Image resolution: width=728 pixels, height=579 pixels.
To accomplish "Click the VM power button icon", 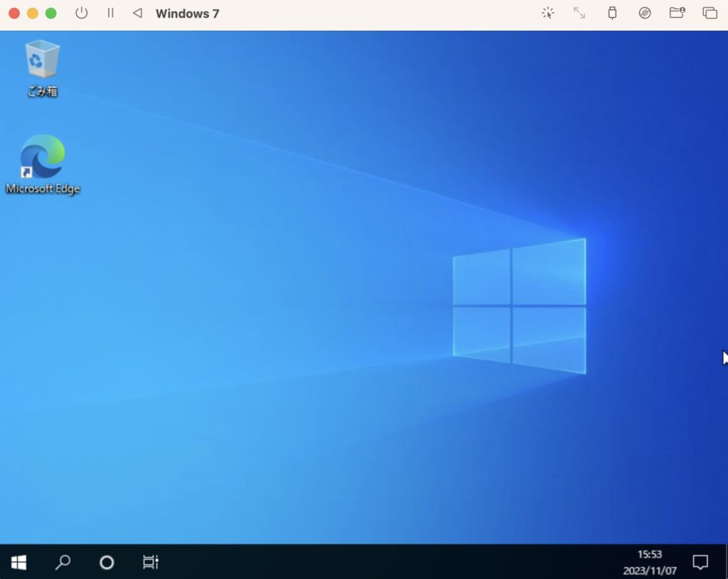I will point(81,13).
